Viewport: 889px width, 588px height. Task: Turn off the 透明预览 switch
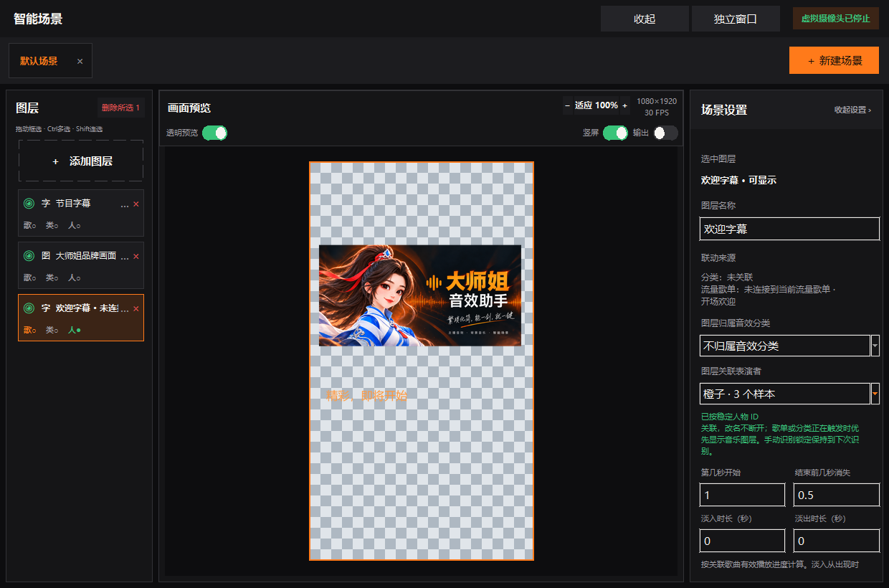(214, 133)
